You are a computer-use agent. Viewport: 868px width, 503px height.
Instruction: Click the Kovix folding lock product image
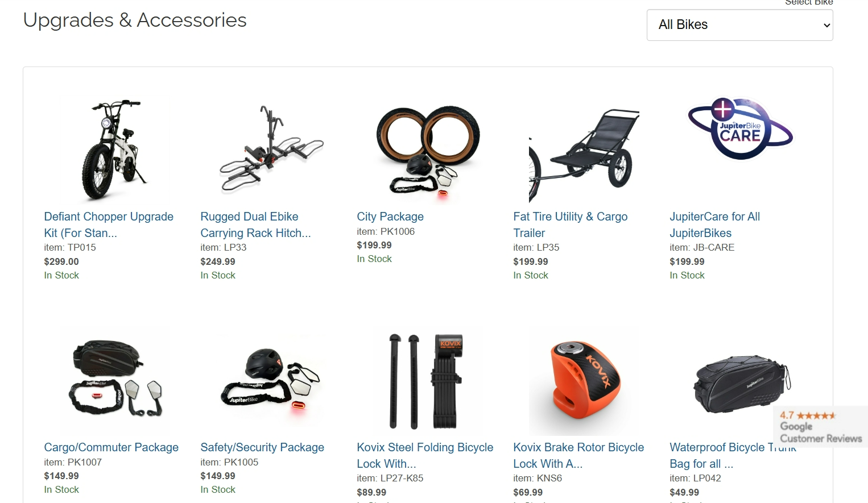coord(428,381)
